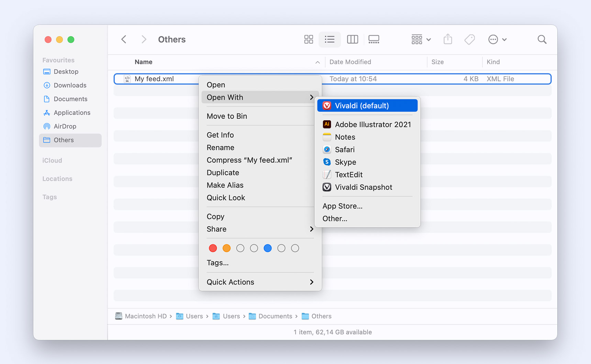Sort by the Name column header
The height and width of the screenshot is (364, 591).
coord(143,62)
